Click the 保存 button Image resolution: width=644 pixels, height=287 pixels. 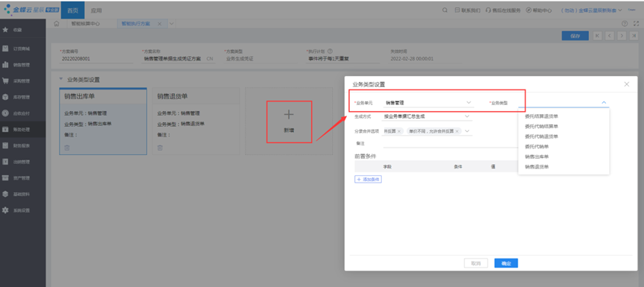tap(575, 36)
